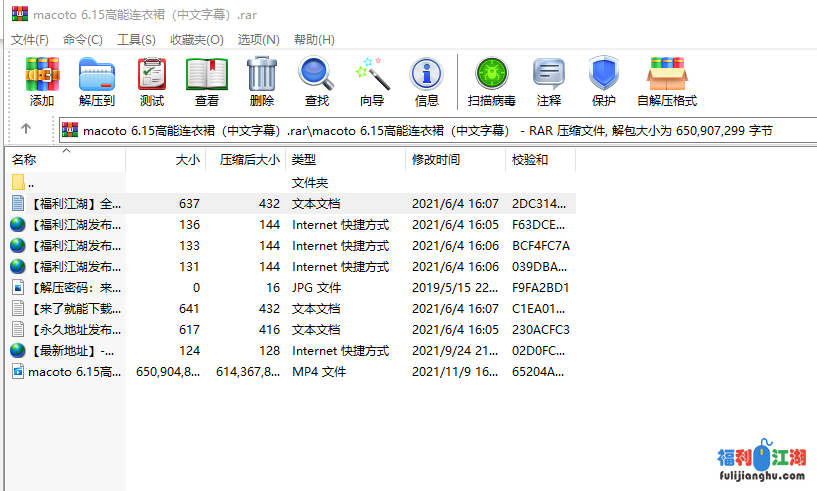Click 自解压格式 (SFX) toolbar icon
The width and height of the screenshot is (817, 491).
tap(667, 80)
